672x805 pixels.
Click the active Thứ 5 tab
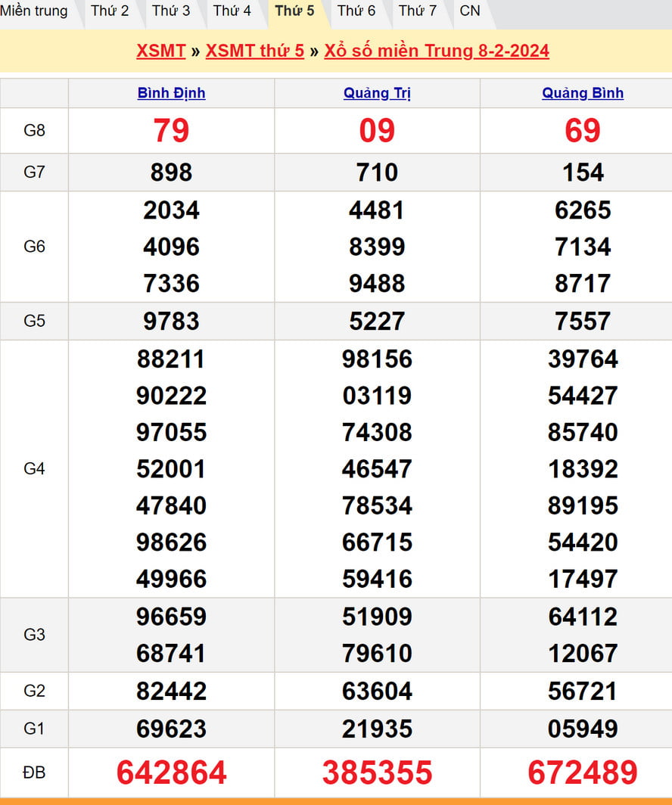(294, 11)
